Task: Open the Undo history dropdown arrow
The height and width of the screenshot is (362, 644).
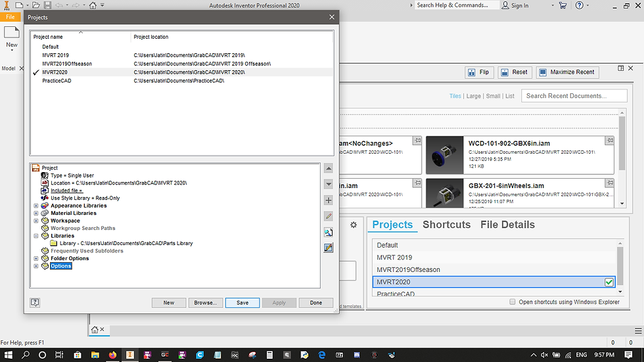Action: (x=67, y=5)
